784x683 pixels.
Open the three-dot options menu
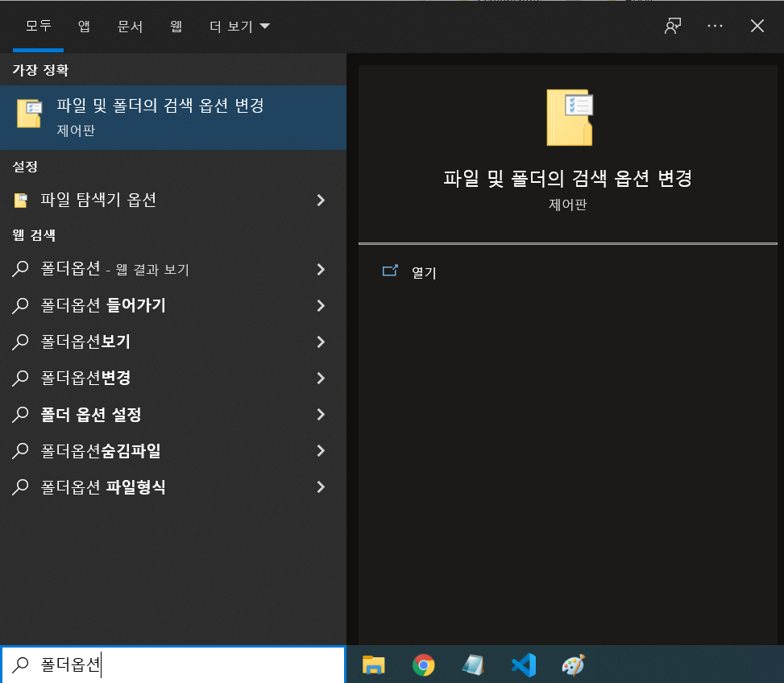point(715,26)
